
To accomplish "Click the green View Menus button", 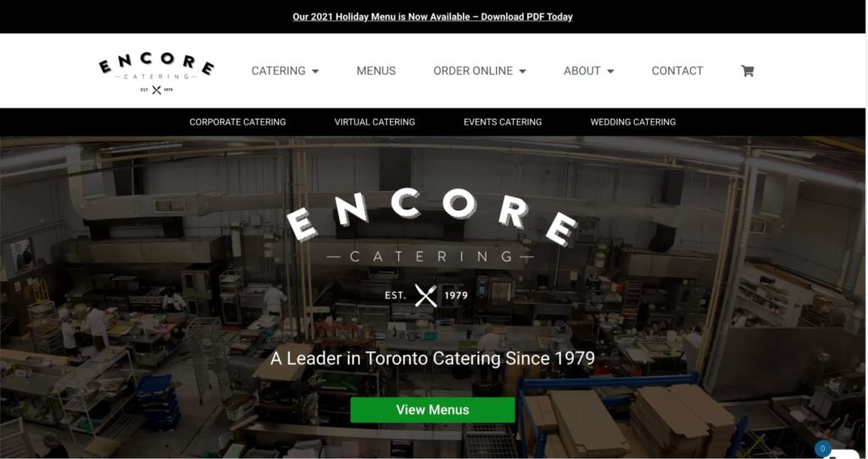I will [432, 410].
